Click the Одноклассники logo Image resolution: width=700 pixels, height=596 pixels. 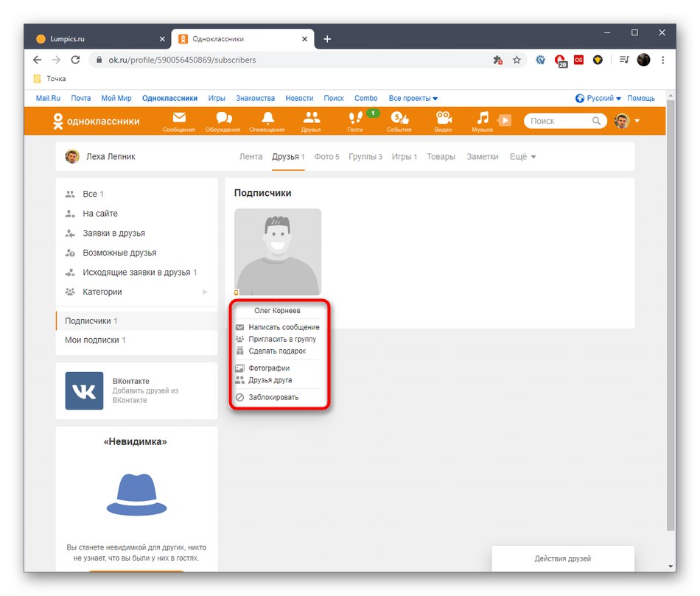pos(97,121)
